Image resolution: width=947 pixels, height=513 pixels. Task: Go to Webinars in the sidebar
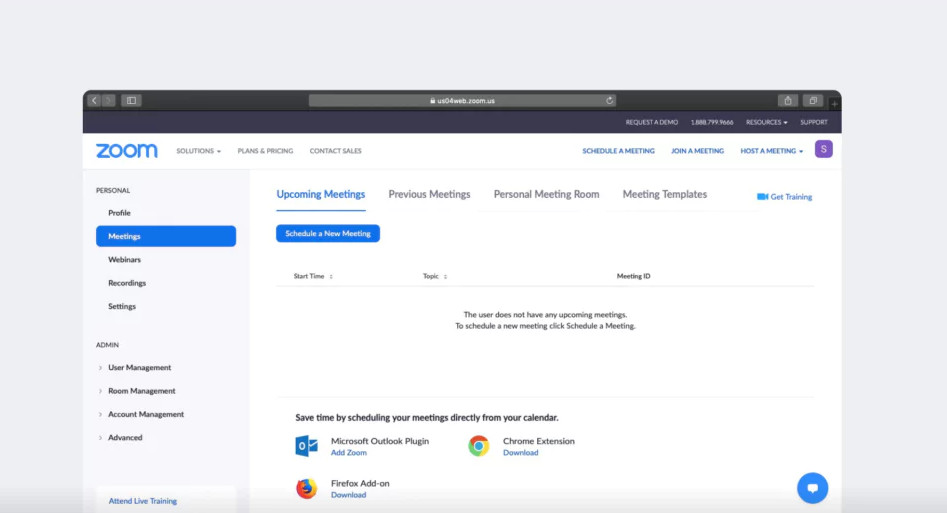point(124,260)
